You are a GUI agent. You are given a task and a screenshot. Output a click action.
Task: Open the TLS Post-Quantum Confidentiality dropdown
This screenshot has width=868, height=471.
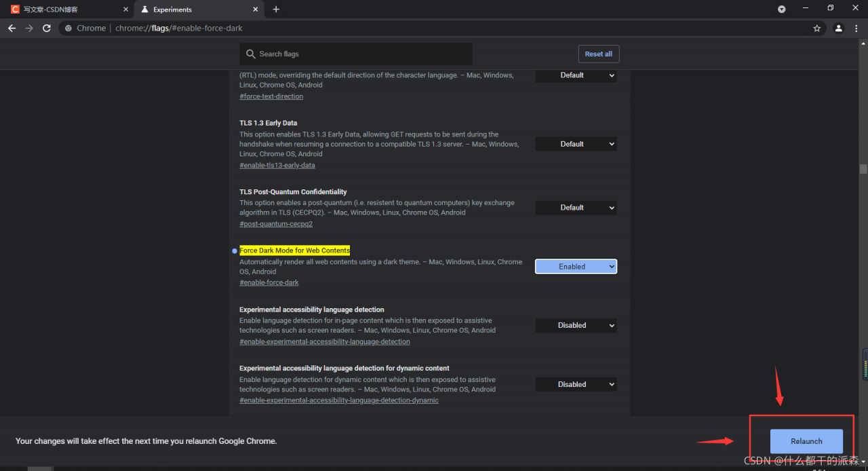576,208
